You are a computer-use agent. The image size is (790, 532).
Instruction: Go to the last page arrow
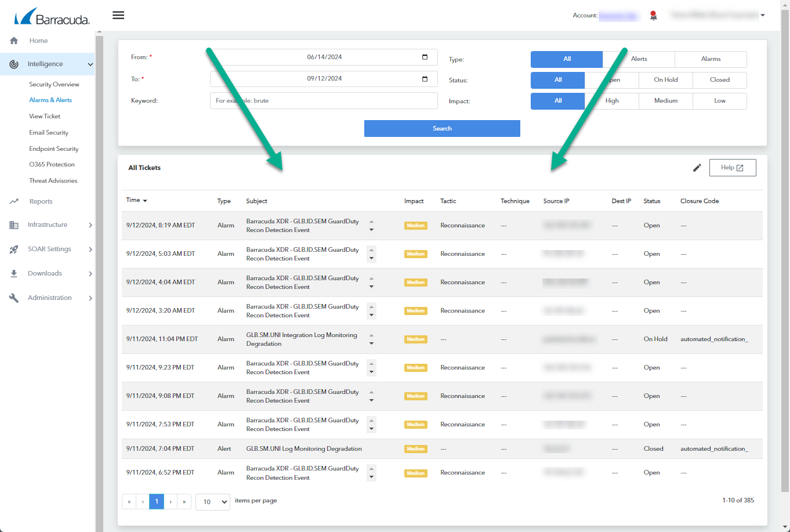point(184,502)
